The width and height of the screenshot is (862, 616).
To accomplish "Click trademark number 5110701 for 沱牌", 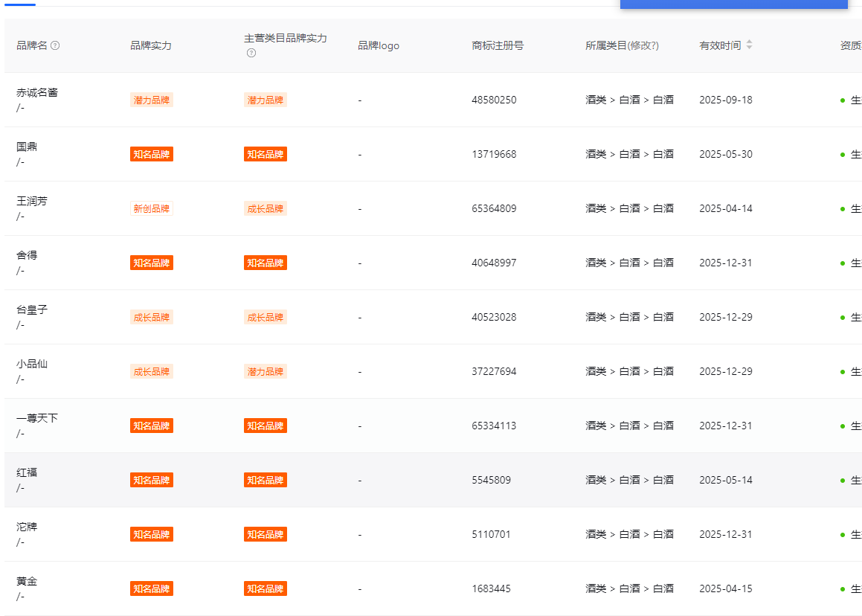I will coord(491,535).
